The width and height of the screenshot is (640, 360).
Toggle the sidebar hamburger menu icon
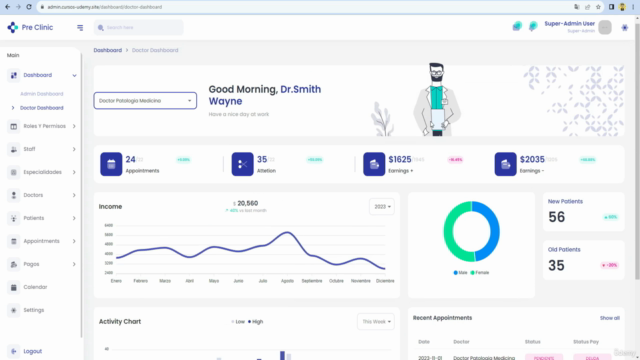pos(80,28)
